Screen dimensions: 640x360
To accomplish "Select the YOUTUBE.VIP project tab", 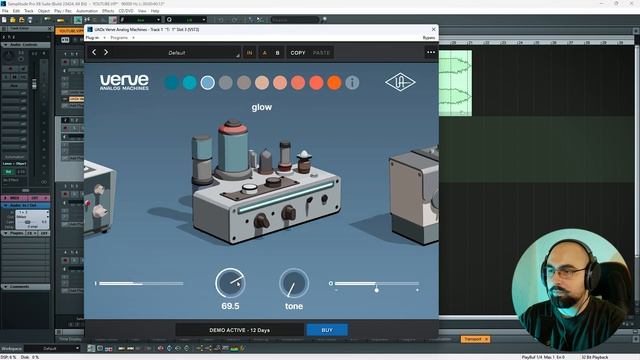I will (70, 31).
